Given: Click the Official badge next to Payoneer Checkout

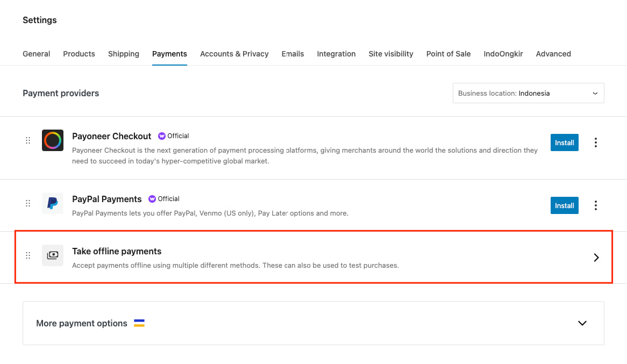Looking at the screenshot, I should (x=173, y=136).
